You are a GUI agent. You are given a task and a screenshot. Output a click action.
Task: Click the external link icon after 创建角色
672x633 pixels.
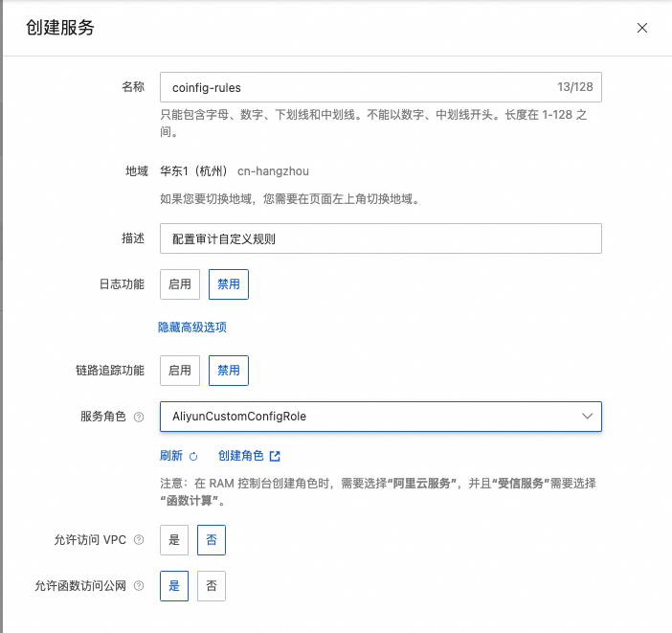tap(275, 456)
